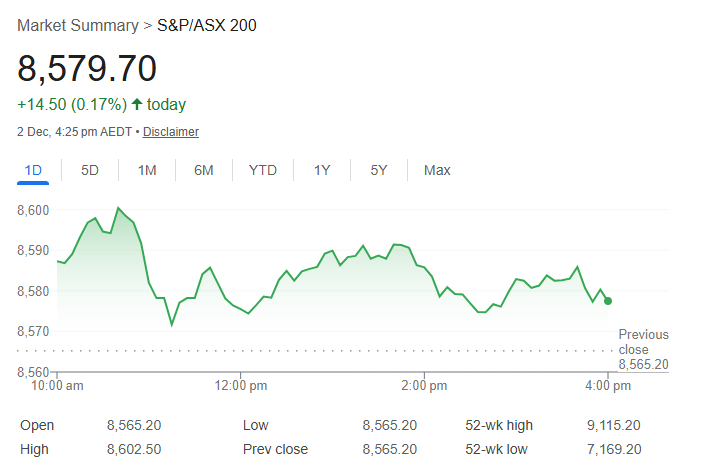Switch chart to 1Y view
703x468 pixels.
(322, 170)
